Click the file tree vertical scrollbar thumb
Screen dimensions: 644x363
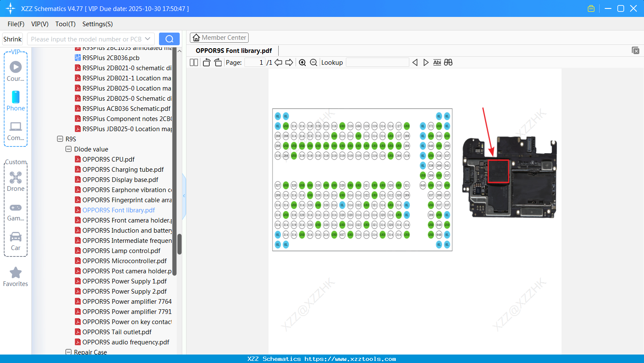[x=179, y=244]
